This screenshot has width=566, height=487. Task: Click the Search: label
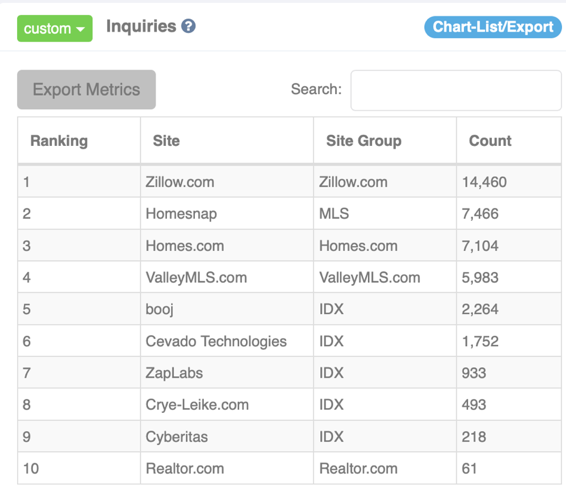[316, 89]
